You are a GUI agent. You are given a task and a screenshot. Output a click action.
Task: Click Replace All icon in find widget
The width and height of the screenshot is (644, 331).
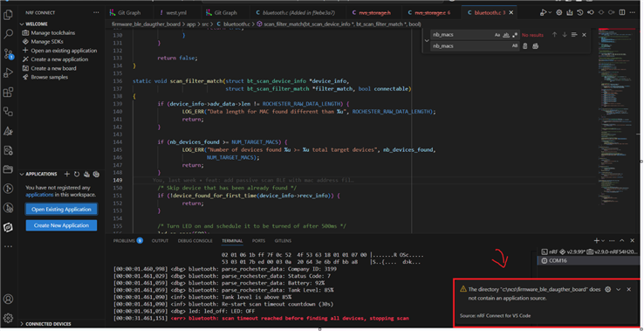535,46
